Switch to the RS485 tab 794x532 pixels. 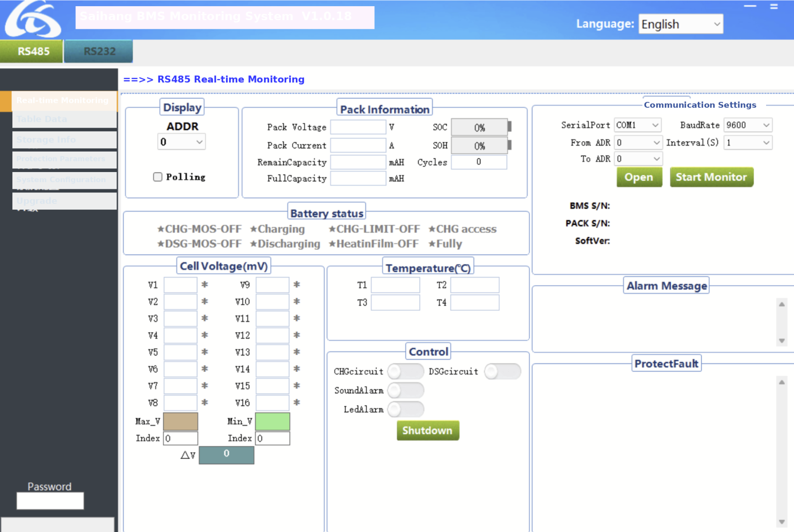pos(31,51)
